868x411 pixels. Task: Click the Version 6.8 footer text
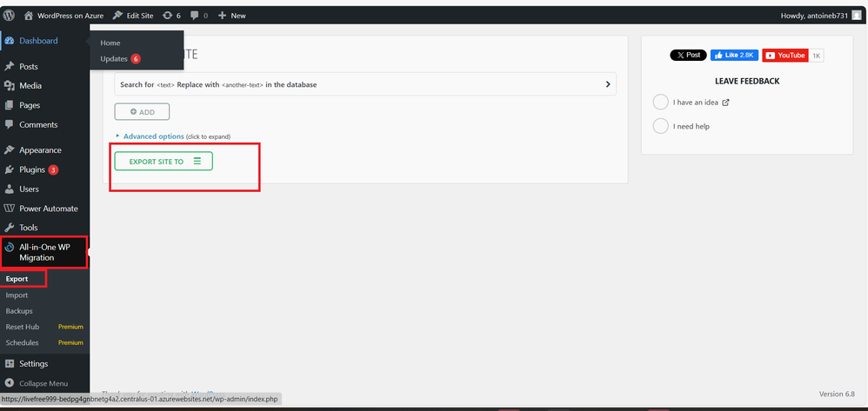click(836, 394)
